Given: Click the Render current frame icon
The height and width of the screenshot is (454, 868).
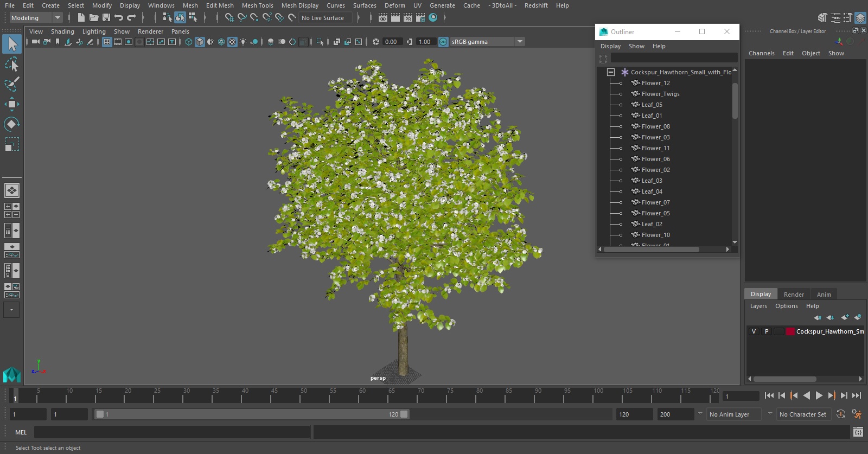Looking at the screenshot, I should (x=395, y=17).
